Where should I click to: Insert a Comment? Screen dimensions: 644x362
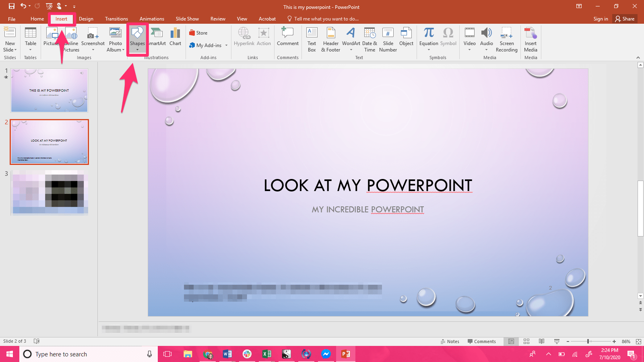288,37
